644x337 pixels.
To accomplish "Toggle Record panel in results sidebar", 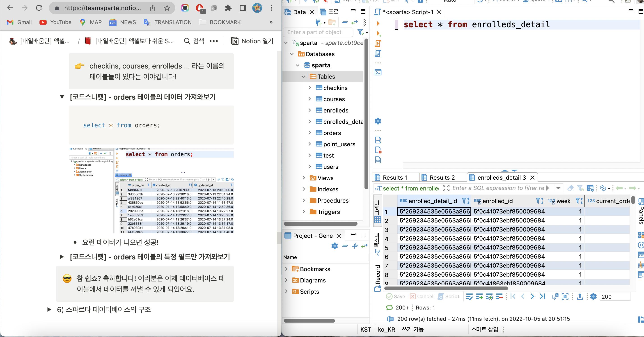I will [378, 278].
